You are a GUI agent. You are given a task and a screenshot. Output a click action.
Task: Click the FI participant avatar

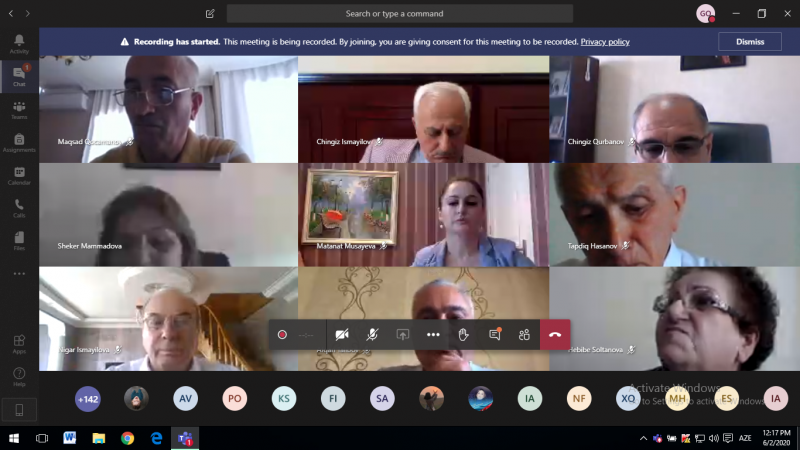click(x=333, y=398)
